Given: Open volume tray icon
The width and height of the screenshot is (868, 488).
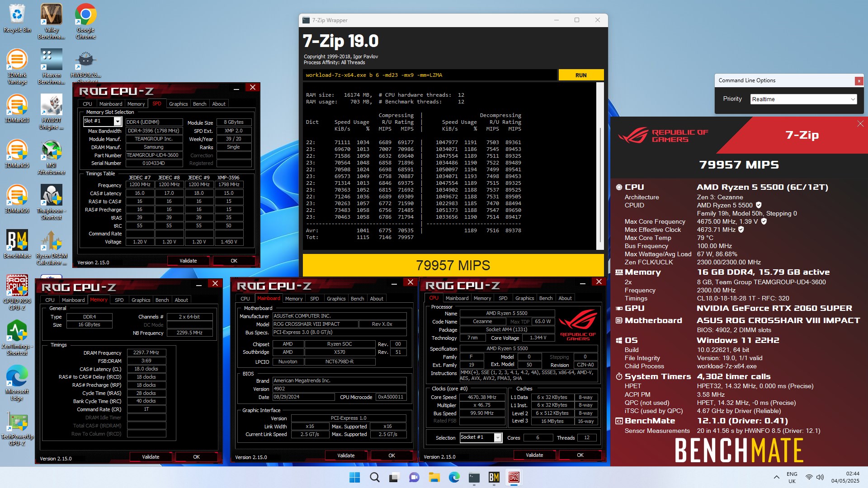Looking at the screenshot, I should [820, 477].
